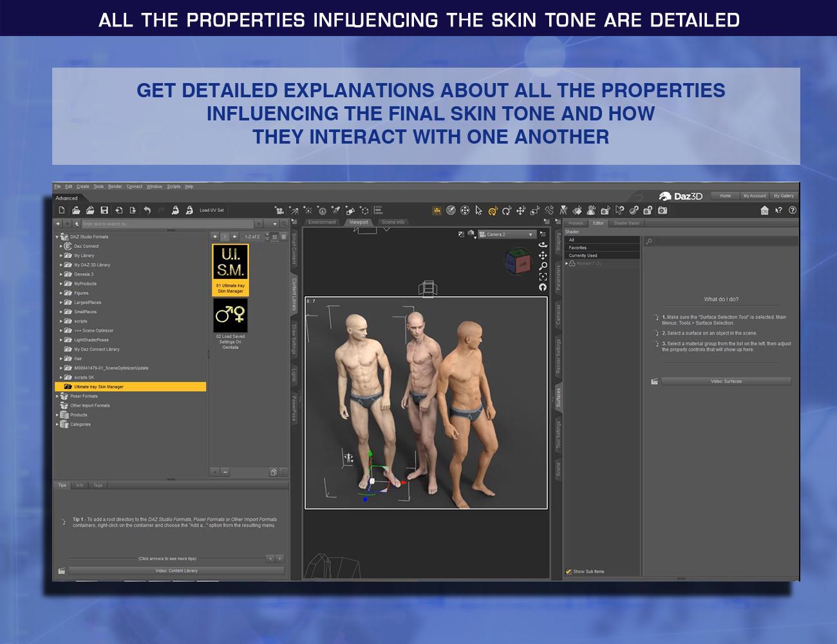Click the question mark Help icon
Viewport: 837px width, 644px height.
793,210
